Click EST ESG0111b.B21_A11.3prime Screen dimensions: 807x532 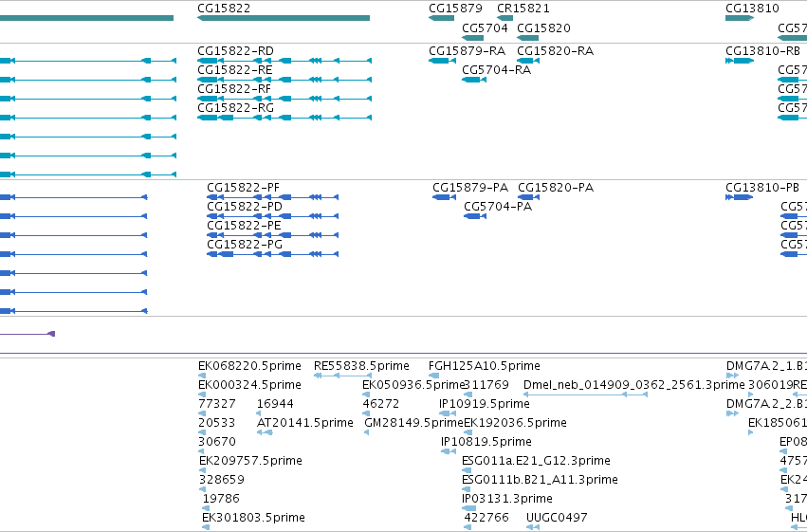tap(540, 480)
